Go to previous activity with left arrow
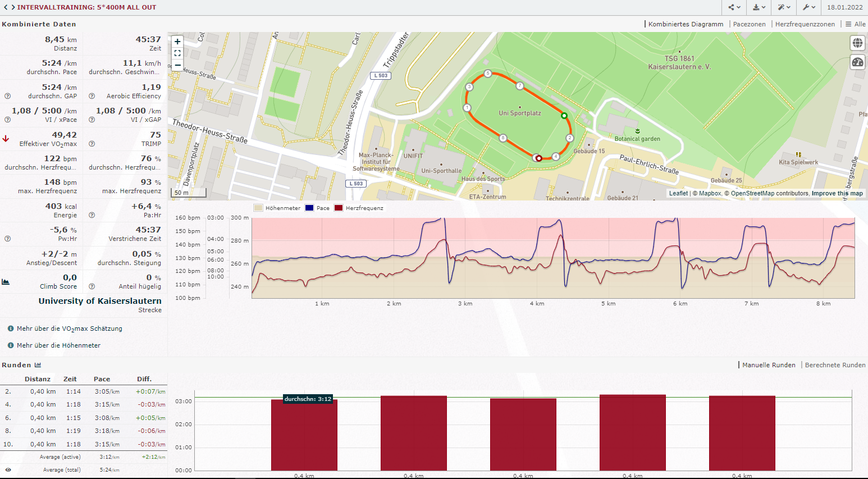Image resolution: width=868 pixels, height=479 pixels. 6,7
